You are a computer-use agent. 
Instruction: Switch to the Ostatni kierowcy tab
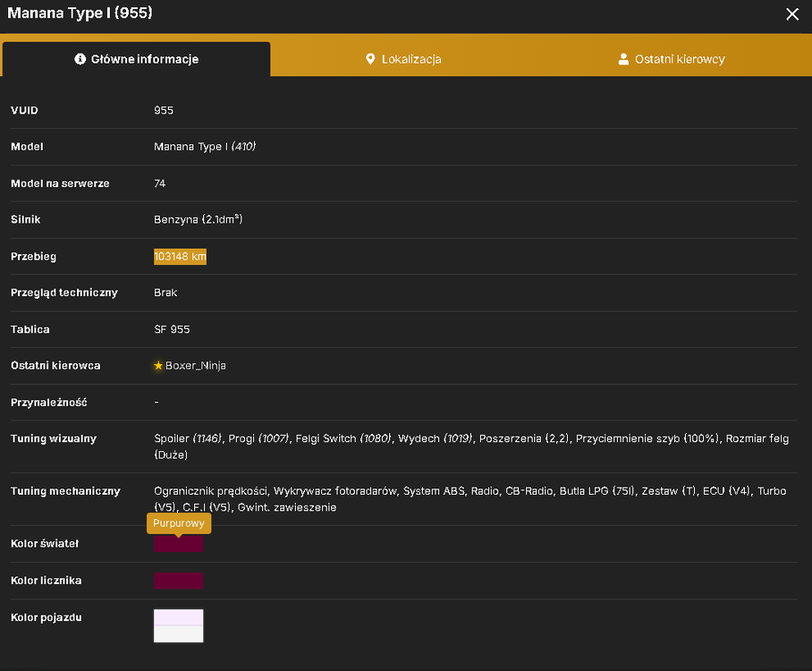[672, 59]
